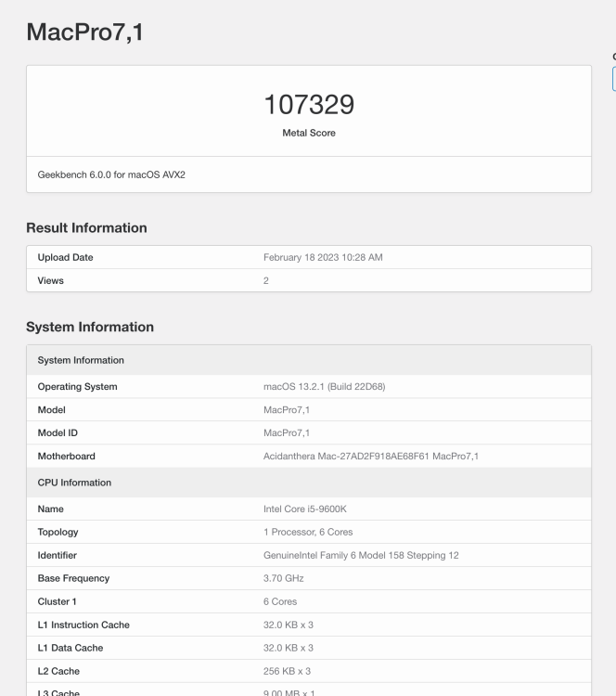616x696 pixels.
Task: Click the Motherboard row label
Action: point(67,457)
